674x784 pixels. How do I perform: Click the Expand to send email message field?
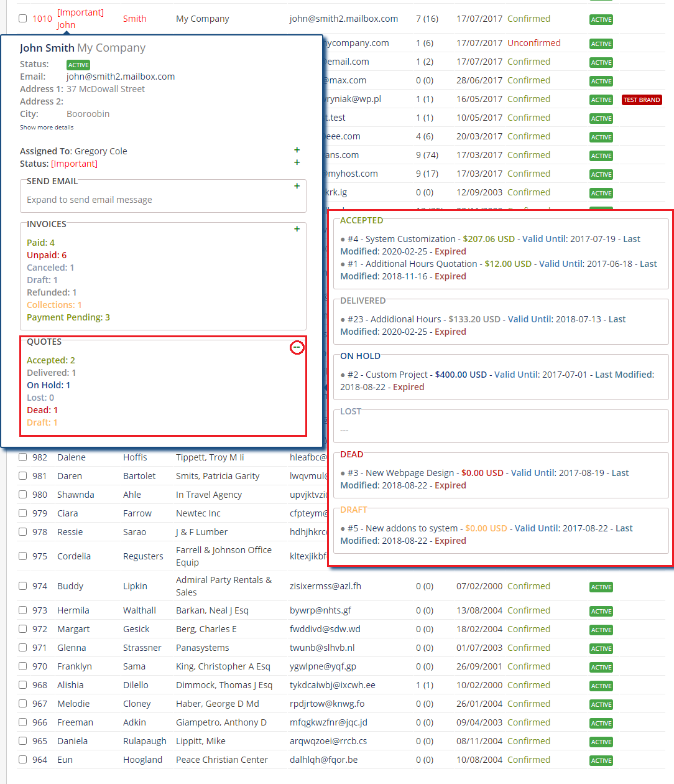coord(90,200)
